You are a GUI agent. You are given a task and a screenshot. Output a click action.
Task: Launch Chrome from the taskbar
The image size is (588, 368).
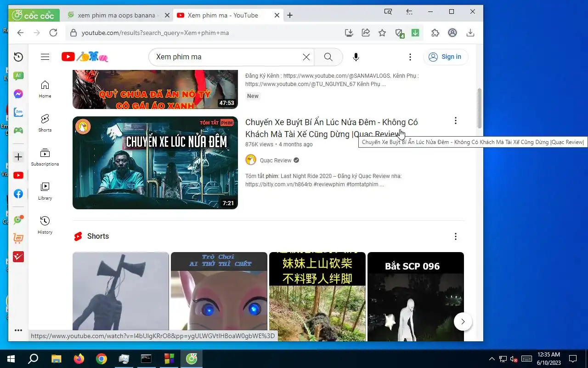(x=102, y=359)
